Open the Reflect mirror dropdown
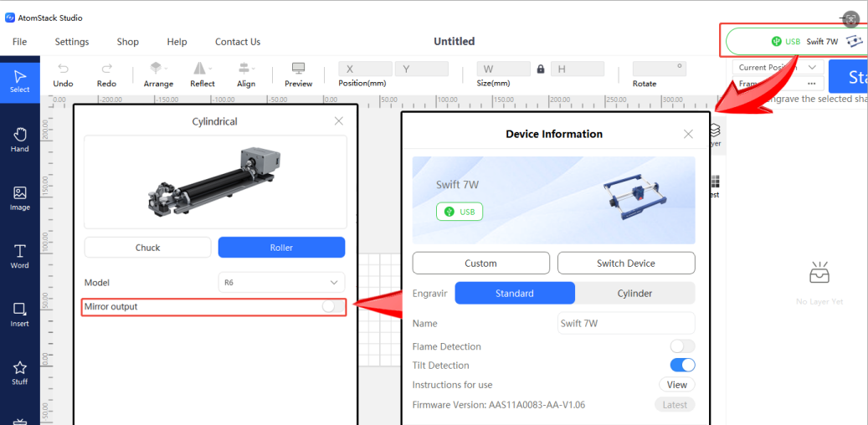Screen dimensions: 868x425 coord(202,74)
